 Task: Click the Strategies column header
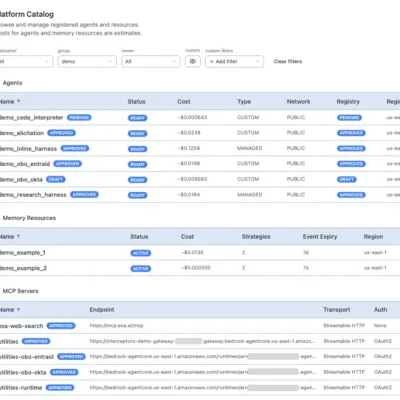(x=256, y=237)
